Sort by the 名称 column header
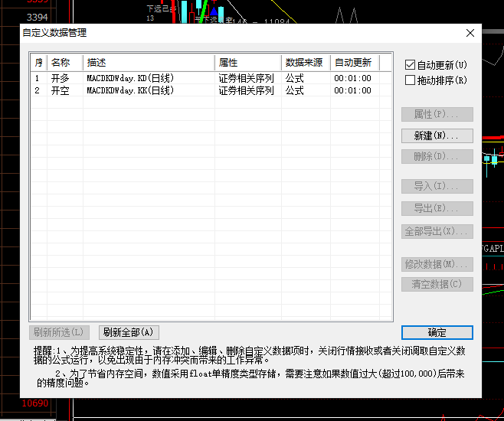 click(x=64, y=63)
